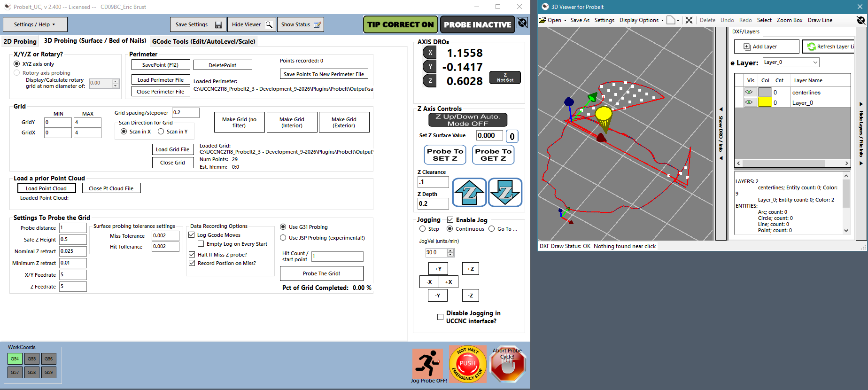The height and width of the screenshot is (390, 868).
Task: Click the DXF/Layers tab
Action: point(746,31)
